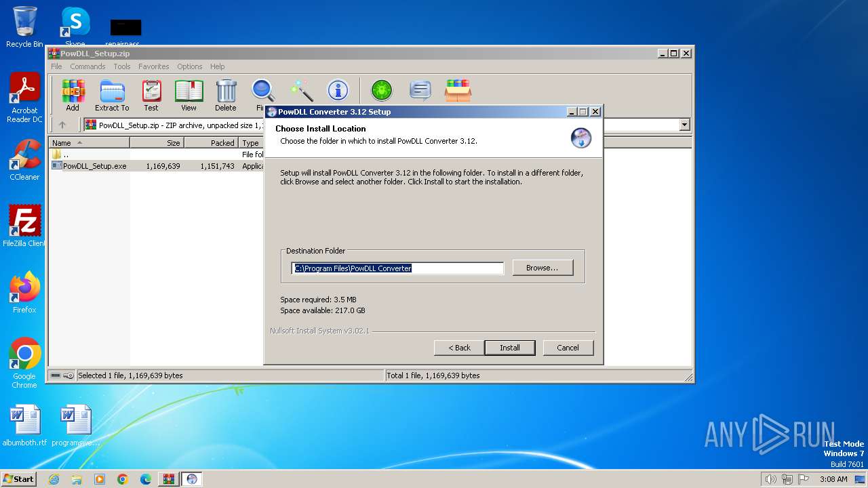This screenshot has height=488, width=868.
Task: Open CCleaner desktop shortcut
Action: 24,160
